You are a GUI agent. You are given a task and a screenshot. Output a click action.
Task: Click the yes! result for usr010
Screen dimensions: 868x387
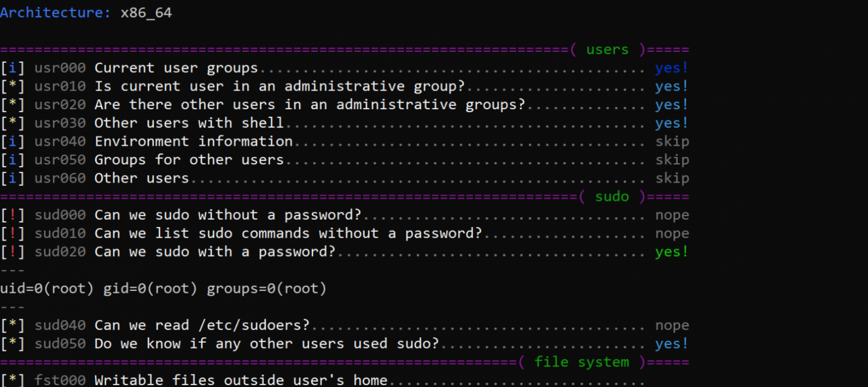671,87
